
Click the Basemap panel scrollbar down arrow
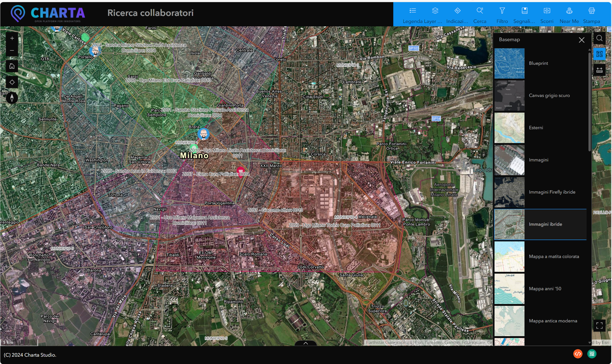point(589,343)
